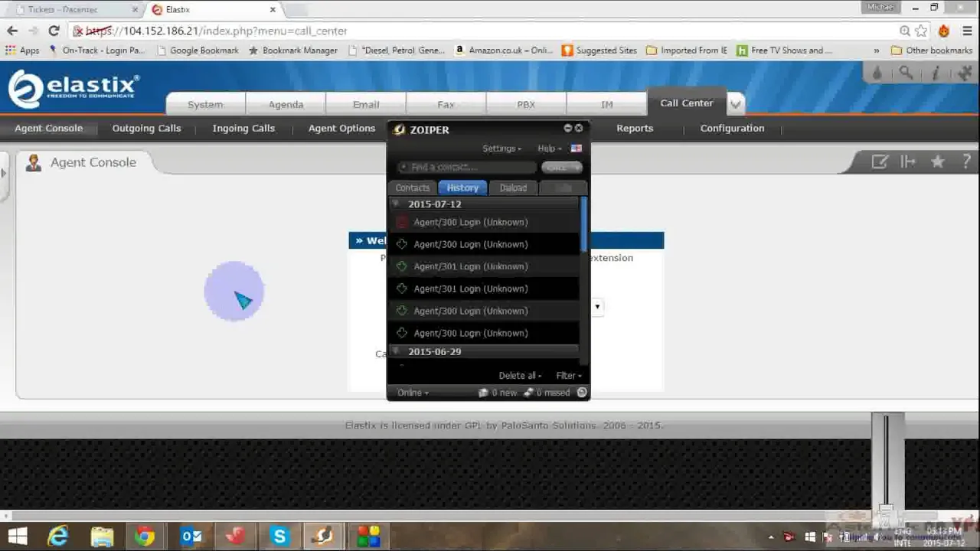Image resolution: width=980 pixels, height=551 pixels.
Task: Click the Find a contact search field
Action: (467, 167)
